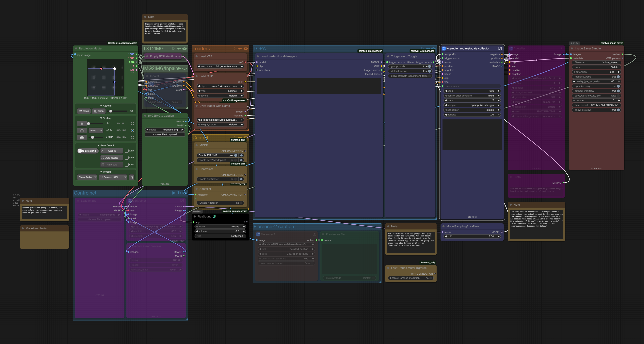The height and width of the screenshot is (344, 644).
Task: Open the ZImageTurbo preset category dropdown
Action: pos(87,177)
